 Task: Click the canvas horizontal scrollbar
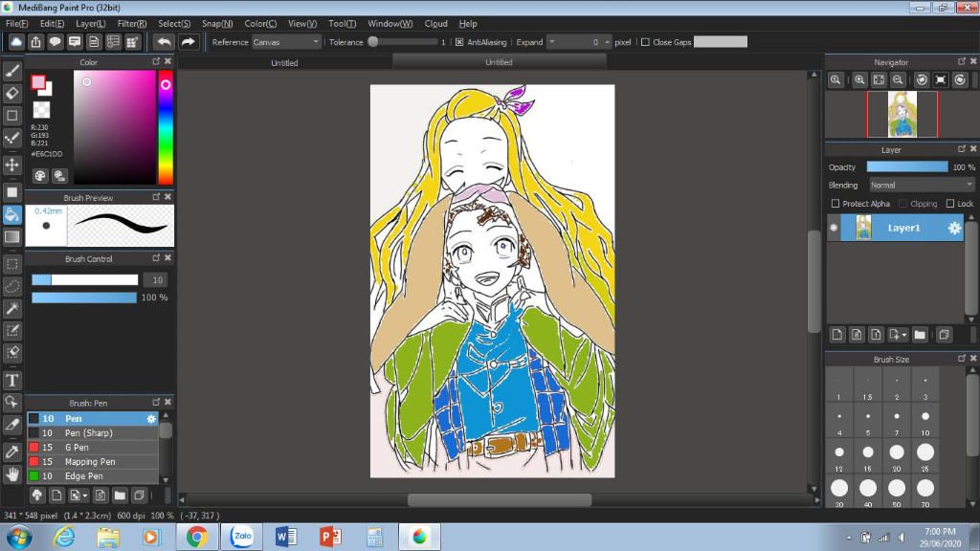pyautogui.click(x=499, y=499)
